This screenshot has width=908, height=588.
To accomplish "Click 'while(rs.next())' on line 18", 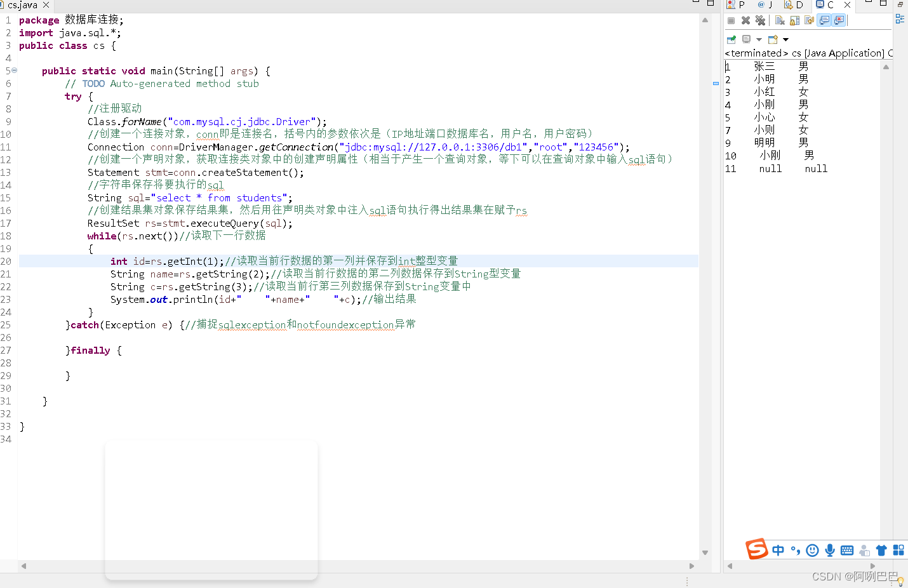I will 133,236.
